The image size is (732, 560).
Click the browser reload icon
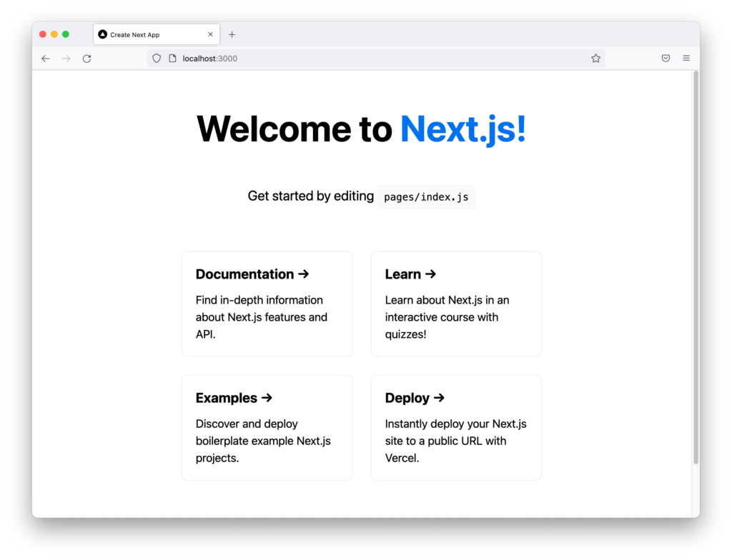point(86,58)
